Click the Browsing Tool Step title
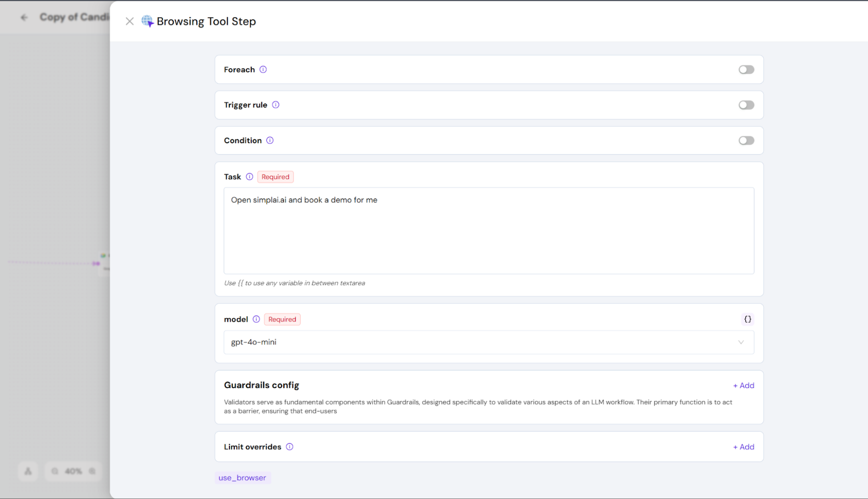The height and width of the screenshot is (499, 868). 206,21
